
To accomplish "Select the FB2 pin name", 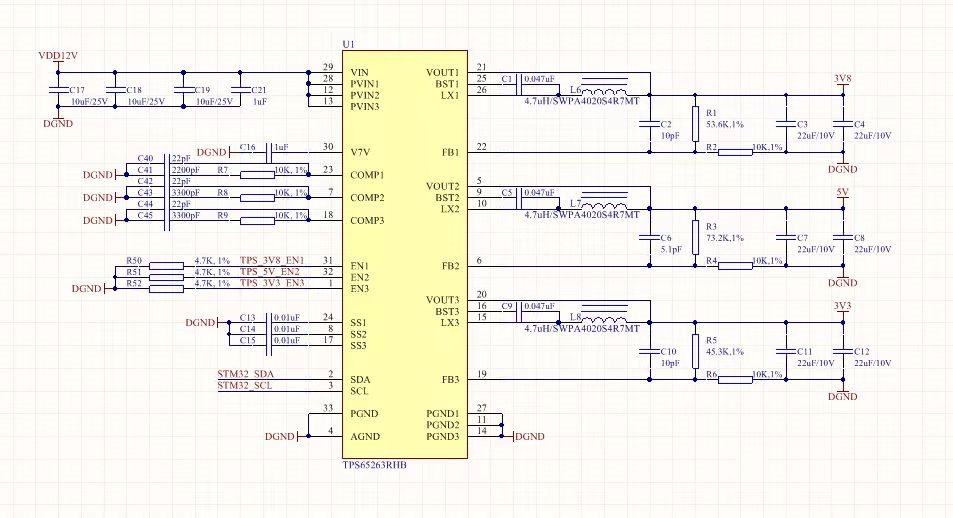I will tap(450, 266).
